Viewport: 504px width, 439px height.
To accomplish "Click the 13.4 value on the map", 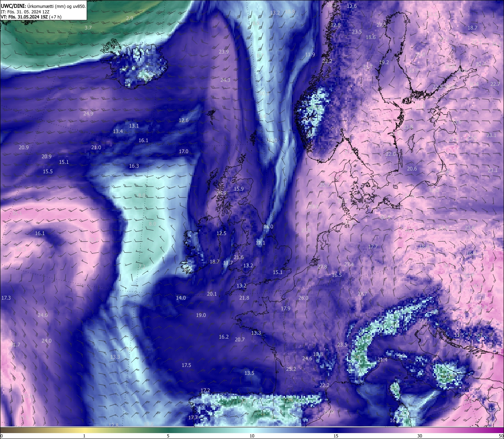I will click(118, 131).
